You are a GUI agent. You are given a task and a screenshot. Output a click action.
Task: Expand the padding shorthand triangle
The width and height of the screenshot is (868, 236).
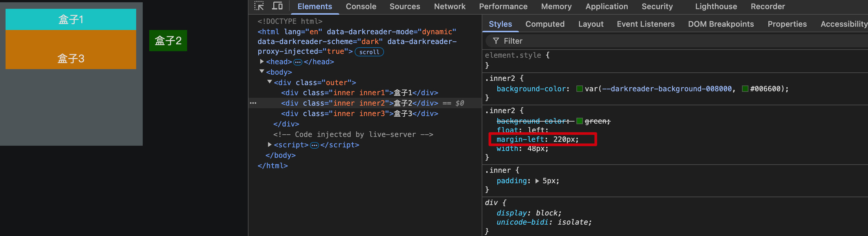click(x=537, y=181)
